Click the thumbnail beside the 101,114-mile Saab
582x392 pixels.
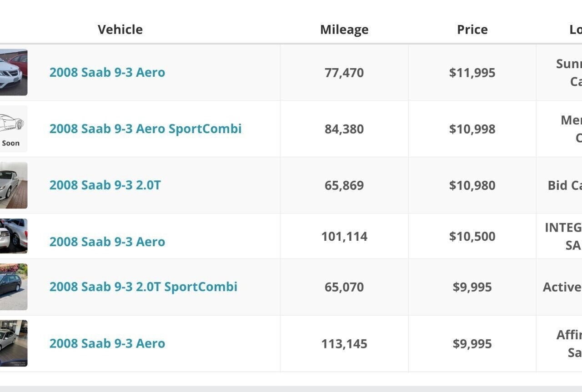(x=13, y=236)
